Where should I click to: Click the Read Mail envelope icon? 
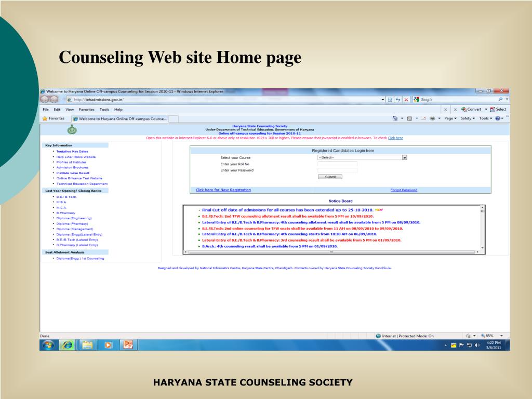pyautogui.click(x=423, y=118)
